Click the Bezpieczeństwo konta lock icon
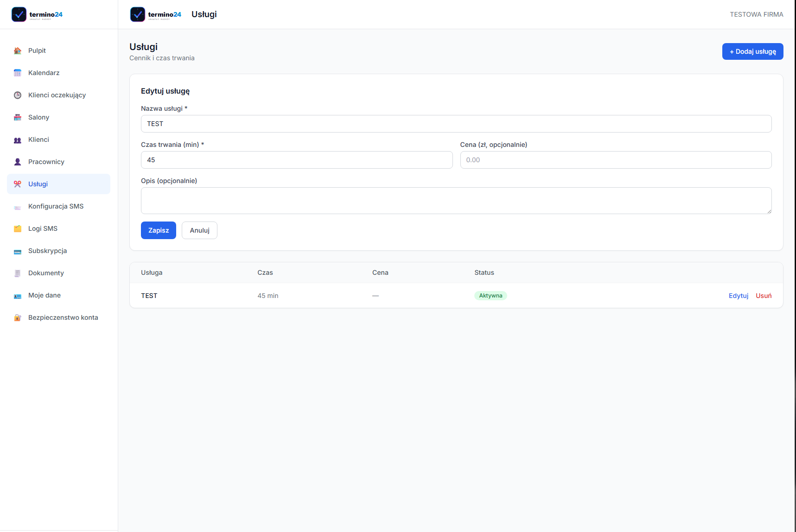 point(18,317)
